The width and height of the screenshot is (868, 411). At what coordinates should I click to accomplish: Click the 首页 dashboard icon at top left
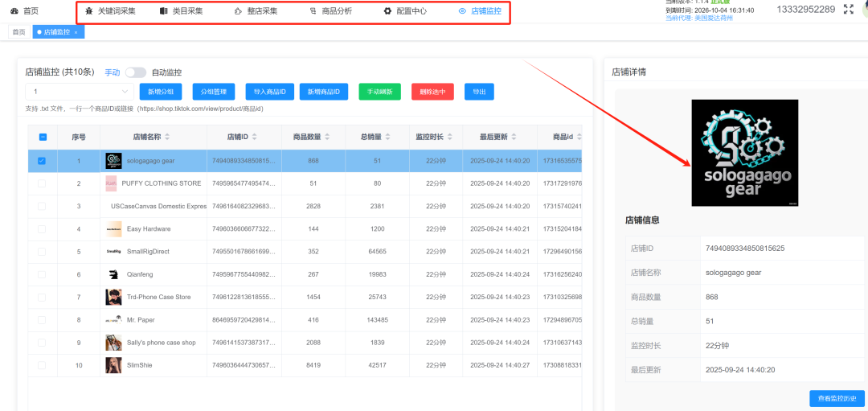pyautogui.click(x=14, y=11)
